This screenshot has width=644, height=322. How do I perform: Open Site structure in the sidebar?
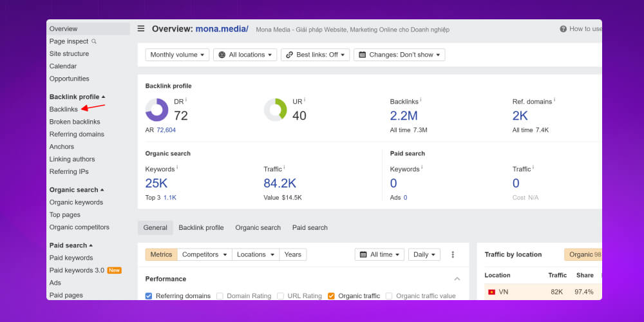pyautogui.click(x=69, y=54)
